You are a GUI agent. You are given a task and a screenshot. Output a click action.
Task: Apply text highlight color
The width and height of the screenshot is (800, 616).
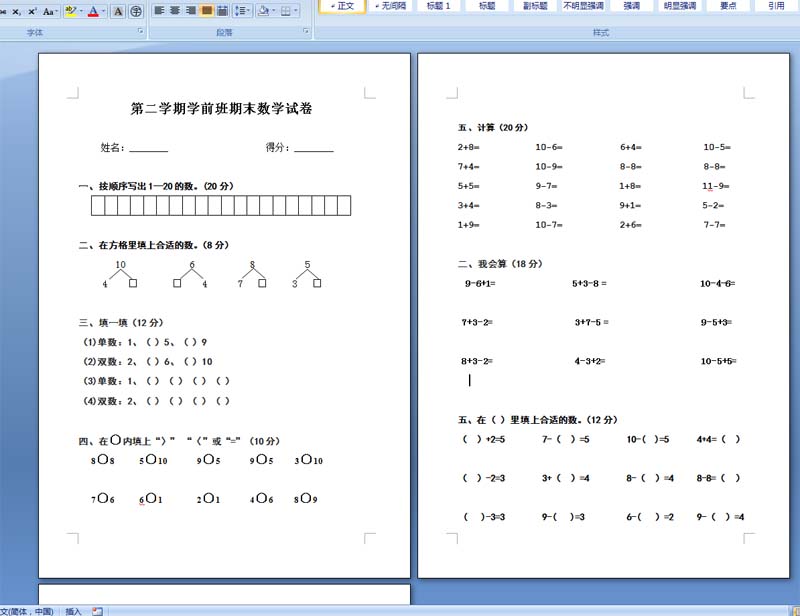(x=71, y=11)
